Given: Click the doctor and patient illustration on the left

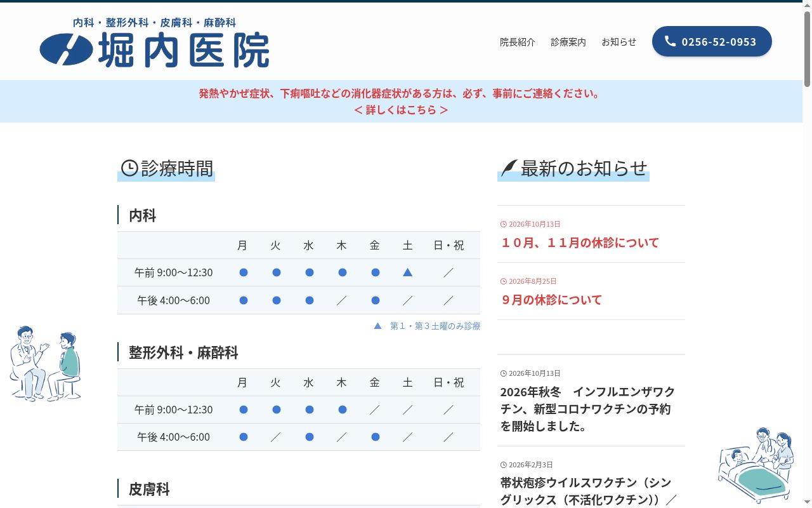Looking at the screenshot, I should 45,363.
